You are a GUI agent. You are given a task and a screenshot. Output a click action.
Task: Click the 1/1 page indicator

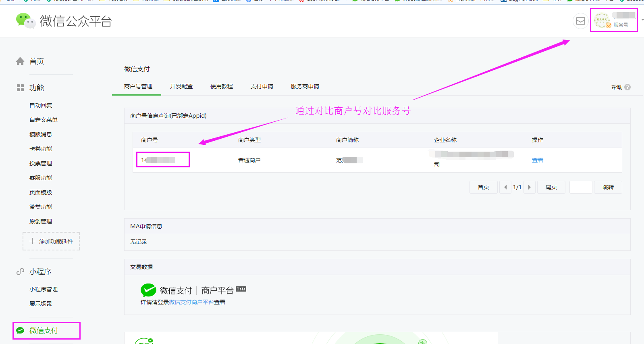coord(517,187)
